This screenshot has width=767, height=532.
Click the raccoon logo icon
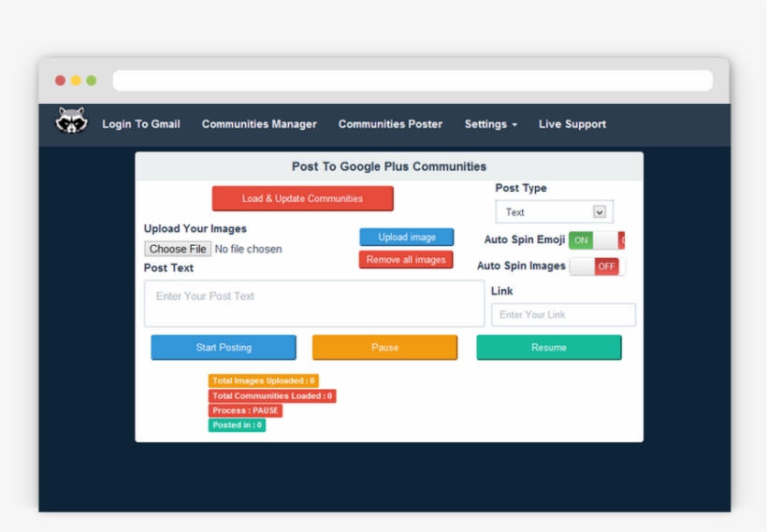(71, 122)
